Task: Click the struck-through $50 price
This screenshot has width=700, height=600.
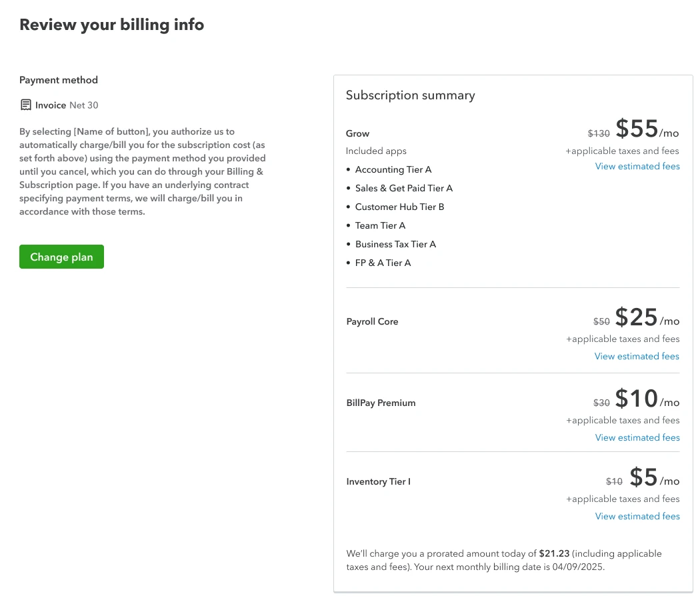Action: coord(601,321)
